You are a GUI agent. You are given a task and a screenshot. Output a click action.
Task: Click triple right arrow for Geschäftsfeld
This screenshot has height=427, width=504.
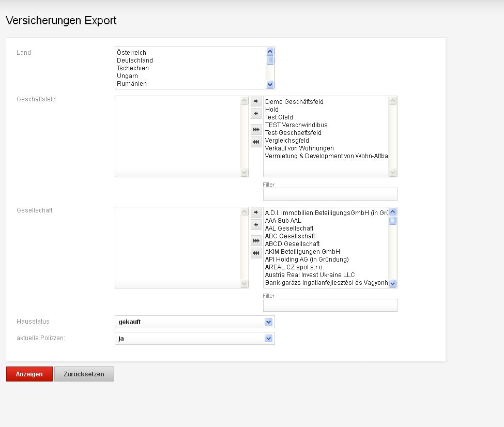point(256,129)
